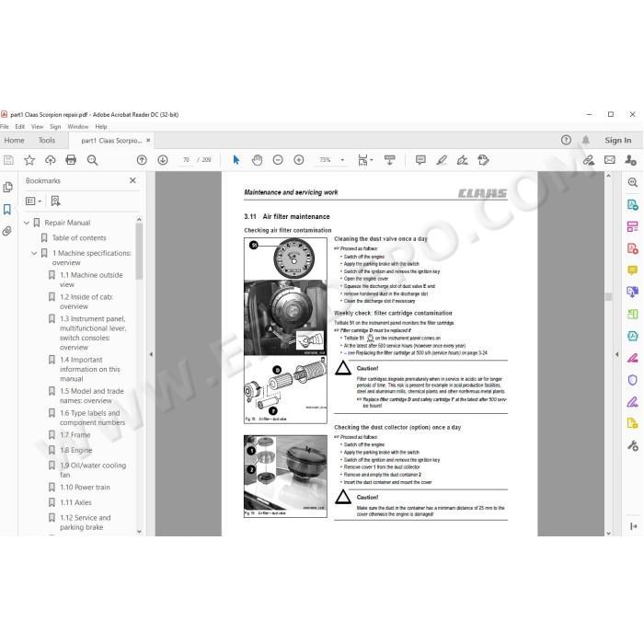644x644 pixels.
Task: Click the Stamp tool icon
Action: 483,160
